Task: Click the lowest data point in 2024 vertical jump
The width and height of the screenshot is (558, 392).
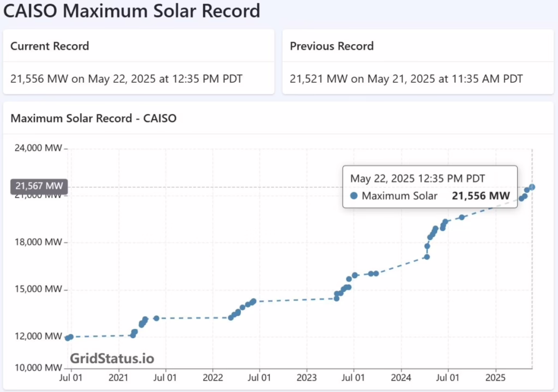Action: [427, 256]
